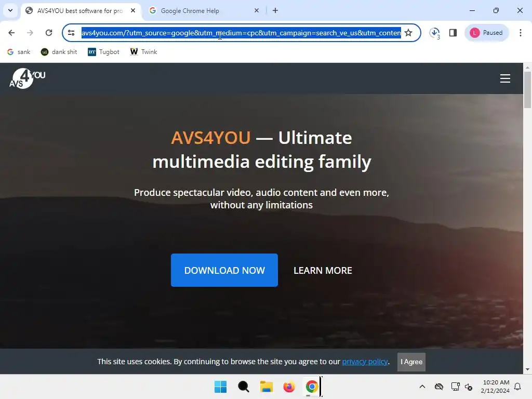Image resolution: width=532 pixels, height=399 pixels.
Task: Go forward to next page
Action: point(30,33)
